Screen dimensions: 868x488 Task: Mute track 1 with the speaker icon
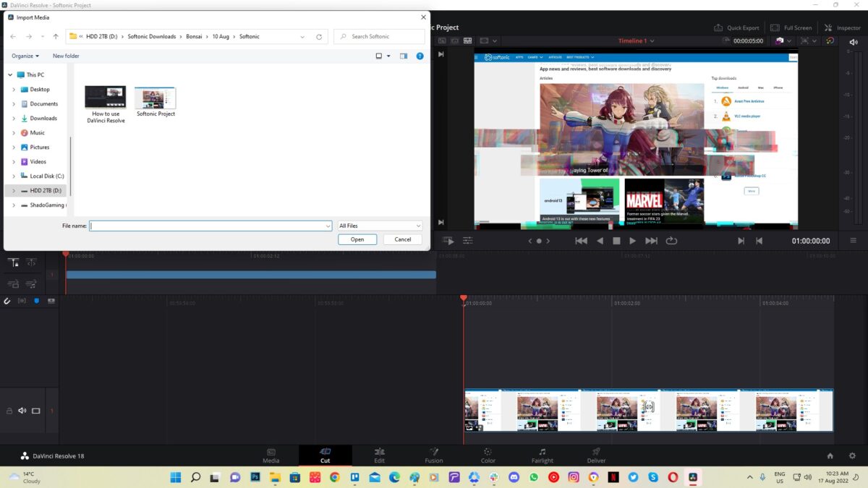click(x=22, y=411)
